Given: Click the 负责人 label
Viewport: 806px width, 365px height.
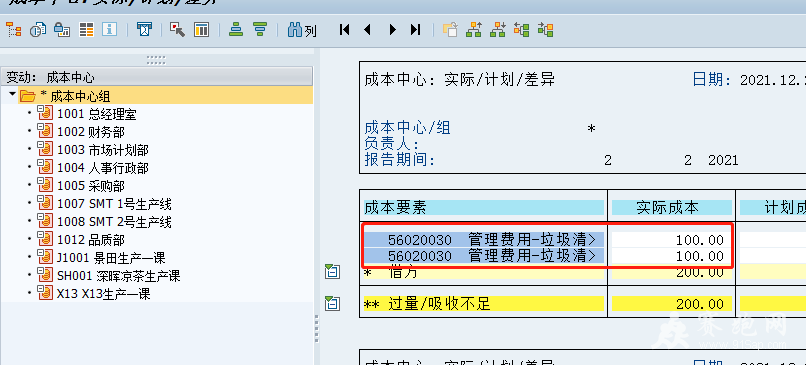Looking at the screenshot, I should click(x=391, y=143).
